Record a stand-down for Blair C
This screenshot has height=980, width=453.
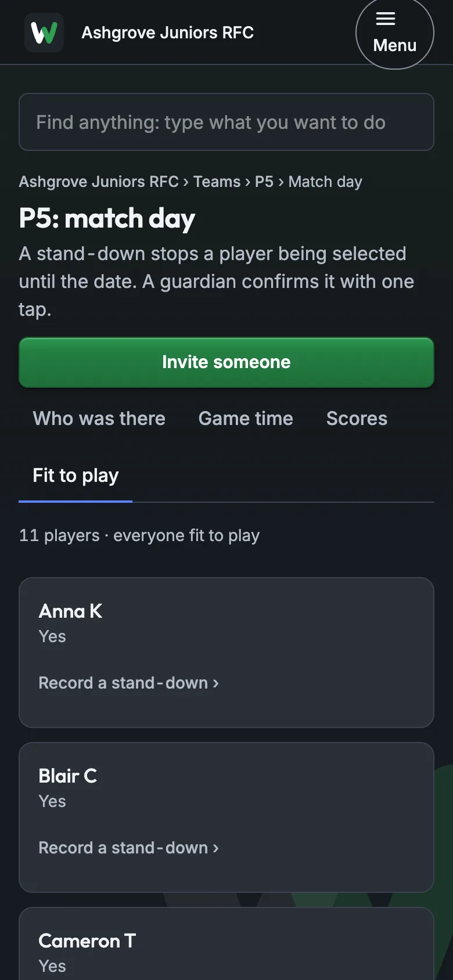[129, 848]
